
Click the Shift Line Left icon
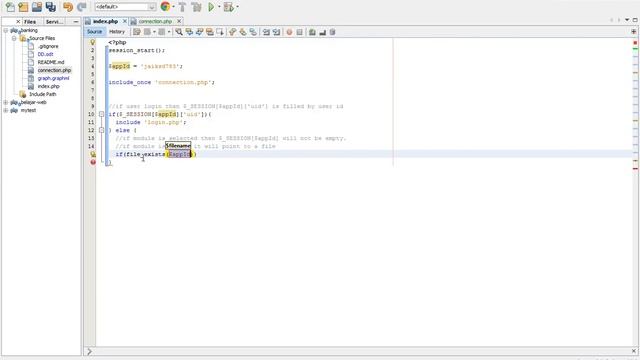click(266, 32)
